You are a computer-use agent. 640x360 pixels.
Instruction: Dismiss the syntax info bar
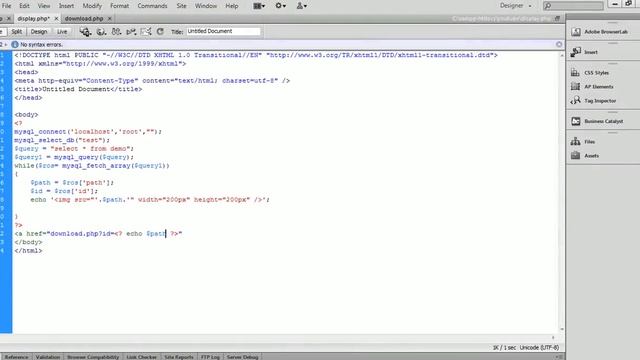click(x=559, y=44)
